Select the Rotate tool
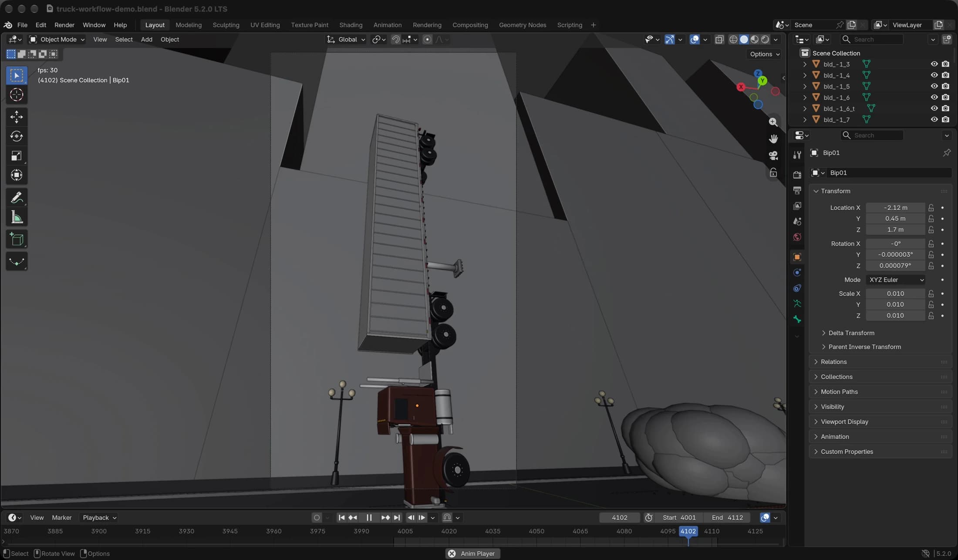This screenshot has width=958, height=560. 17,136
